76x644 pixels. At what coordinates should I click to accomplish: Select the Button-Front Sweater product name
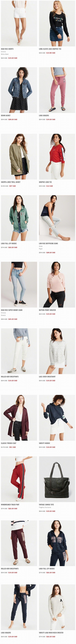tap(47, 310)
